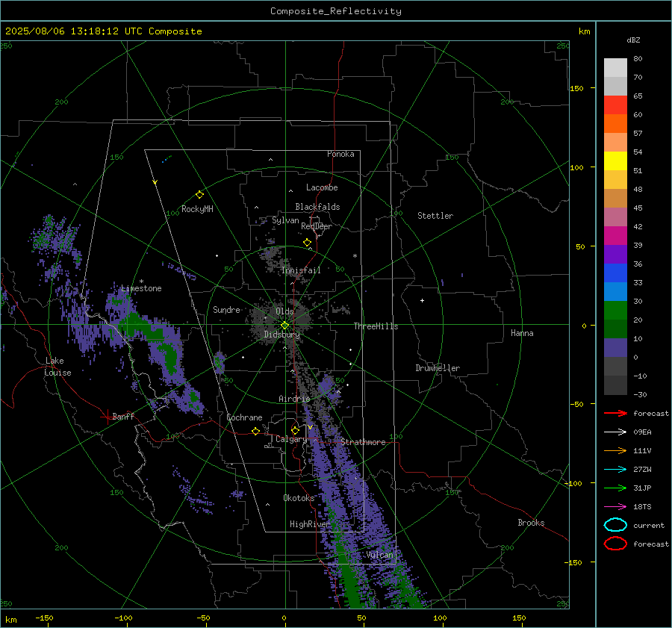Click the magenta 39–42 dBZ color swatch
672x628 pixels.
click(615, 236)
